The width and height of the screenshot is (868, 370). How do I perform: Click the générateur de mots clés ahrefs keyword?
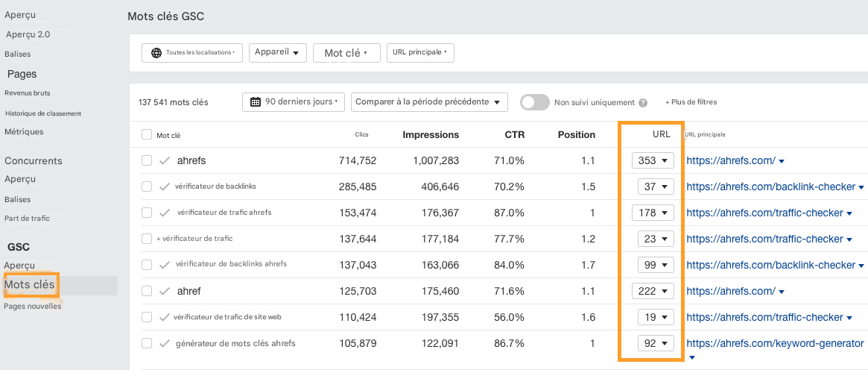(235, 343)
